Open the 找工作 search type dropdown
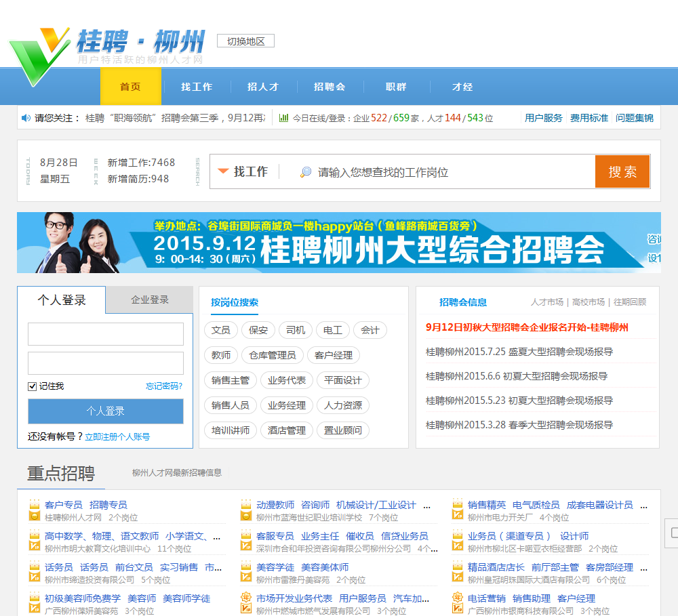 tap(243, 171)
